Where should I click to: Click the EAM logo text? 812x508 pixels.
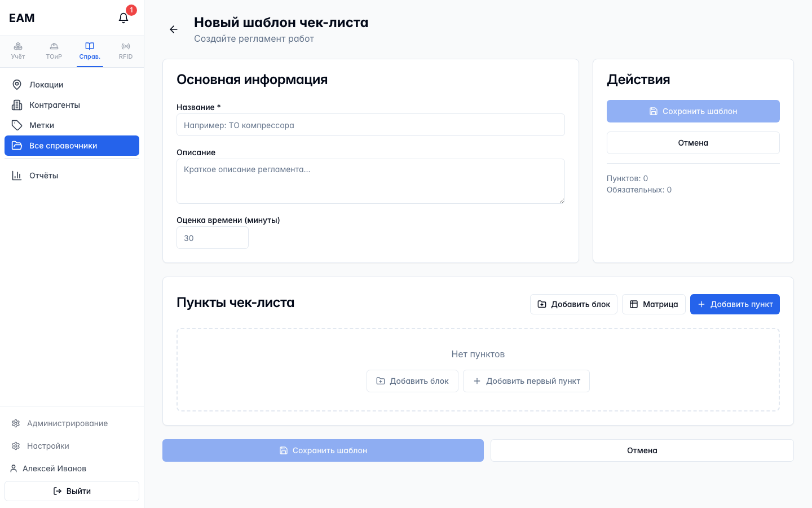(x=22, y=18)
